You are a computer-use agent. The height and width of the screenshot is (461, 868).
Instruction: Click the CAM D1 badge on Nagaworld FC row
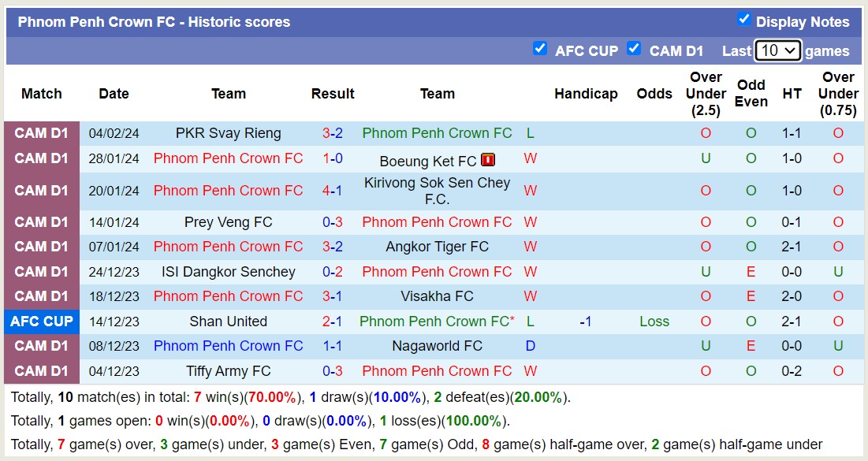point(42,345)
